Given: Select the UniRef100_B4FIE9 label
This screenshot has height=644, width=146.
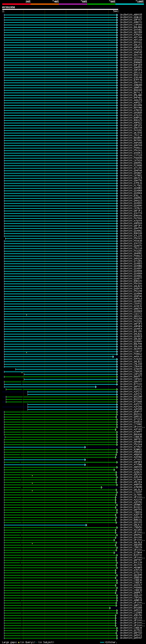Looking at the screenshot, I should tap(131, 65).
